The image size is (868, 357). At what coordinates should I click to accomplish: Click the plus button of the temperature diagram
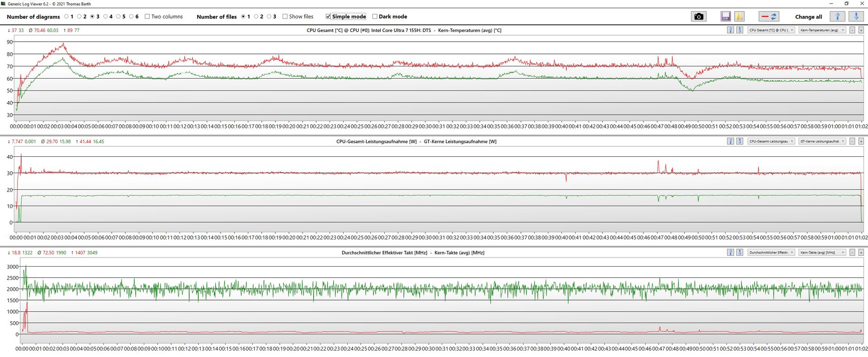pyautogui.click(x=861, y=30)
